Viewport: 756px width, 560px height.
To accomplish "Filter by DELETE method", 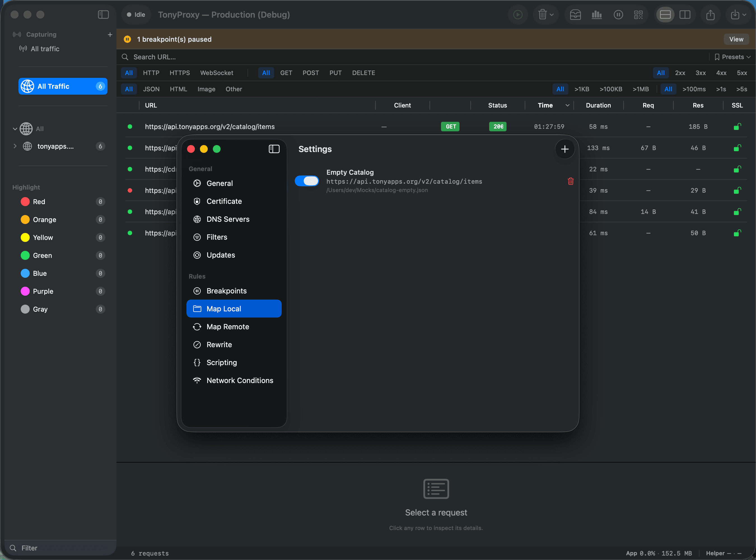I will point(363,73).
